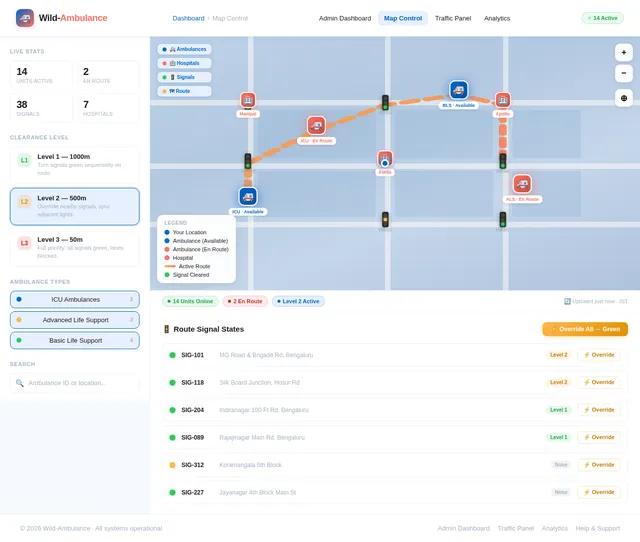The height and width of the screenshot is (542, 640).
Task: Select the ICU Available ambulance marker
Action: pyautogui.click(x=248, y=197)
